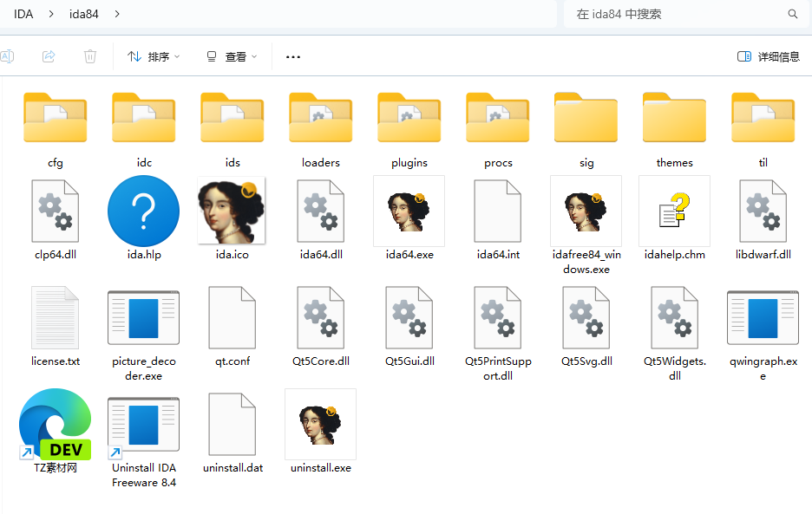Screen dimensions: 812x514
Task: Select the idafree84_windows.exe installer
Action: pos(586,211)
